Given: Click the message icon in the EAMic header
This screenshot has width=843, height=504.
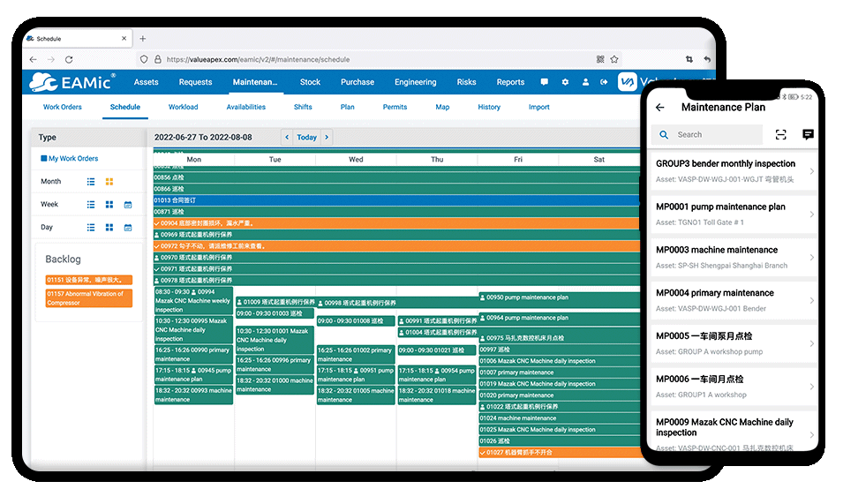Looking at the screenshot, I should tap(545, 82).
